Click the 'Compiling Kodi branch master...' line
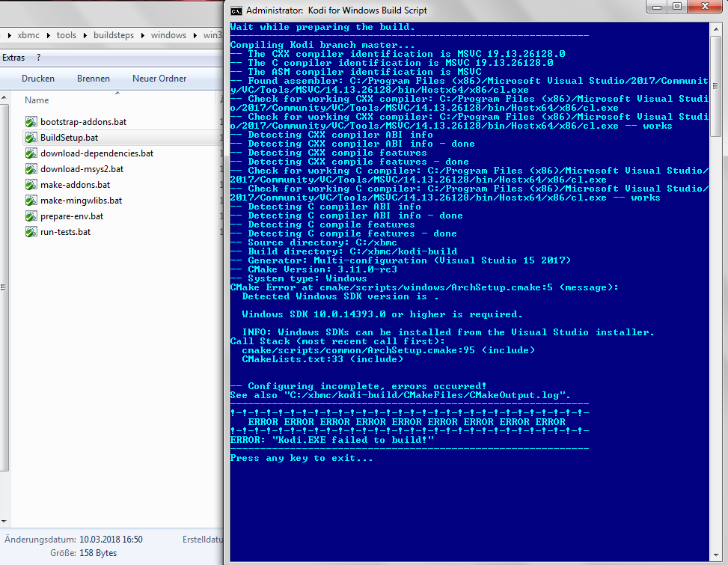The width and height of the screenshot is (728, 565). [322, 45]
